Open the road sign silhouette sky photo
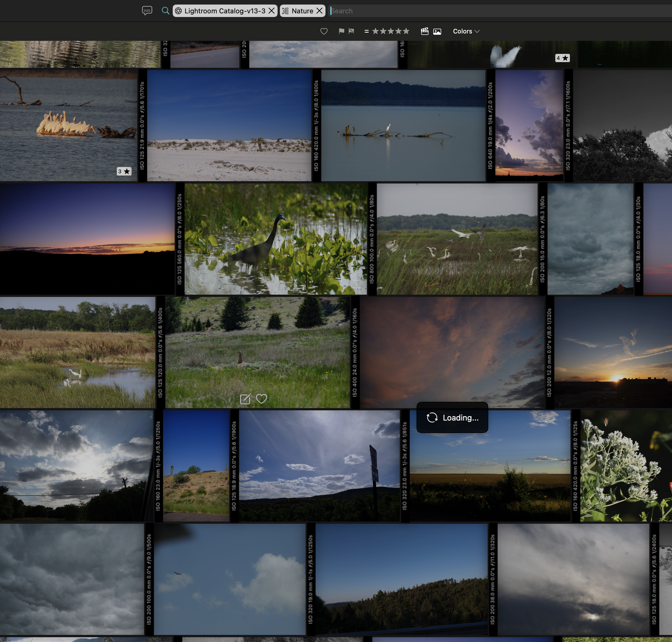Image resolution: width=672 pixels, height=642 pixels. point(319,466)
